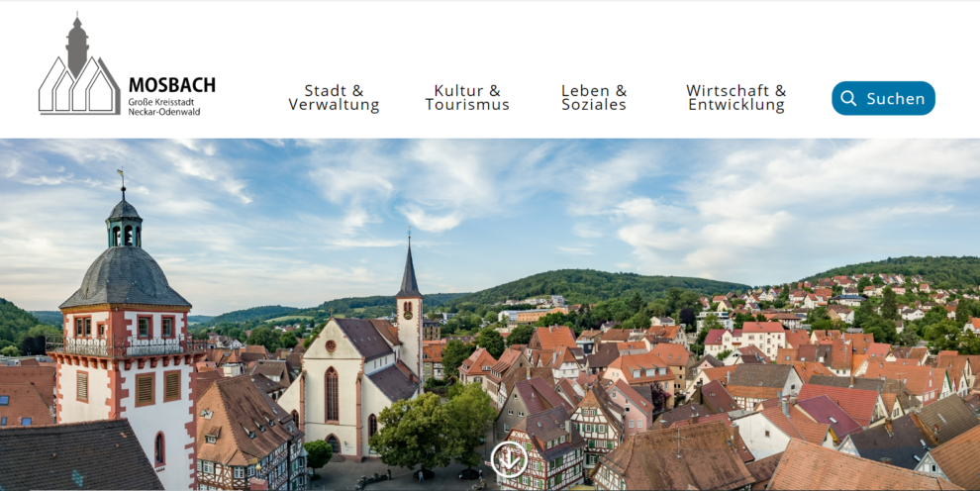Click the MOSBACH wordmark to go home
Screen dimensions: 980x491
(171, 85)
